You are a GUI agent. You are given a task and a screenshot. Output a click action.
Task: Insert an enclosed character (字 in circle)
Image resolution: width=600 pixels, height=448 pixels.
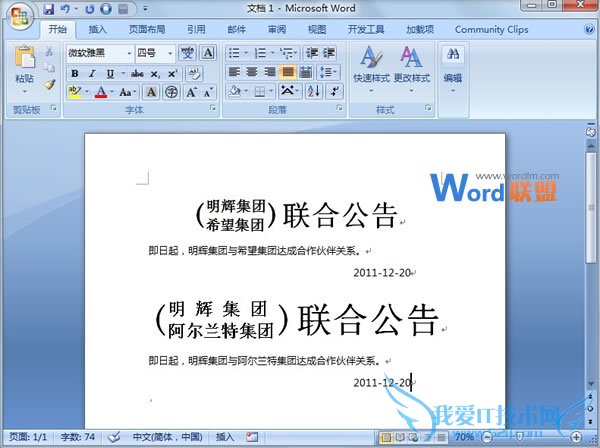[x=171, y=92]
